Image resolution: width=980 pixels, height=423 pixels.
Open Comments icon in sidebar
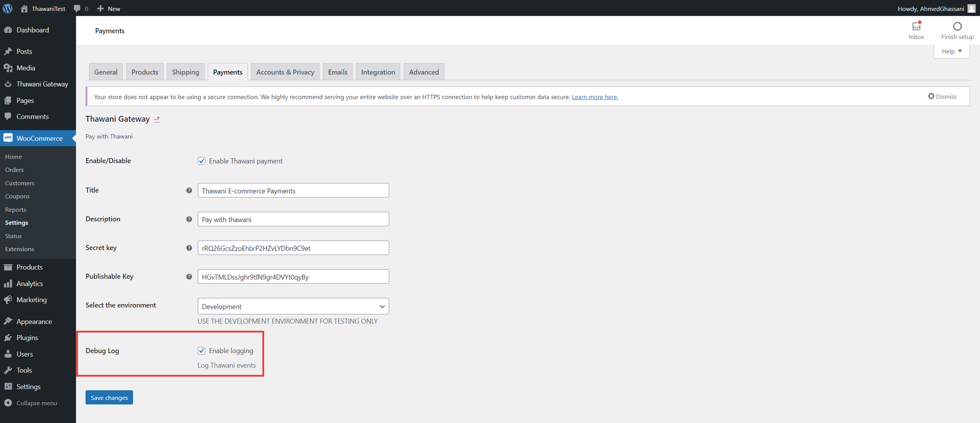(x=8, y=116)
